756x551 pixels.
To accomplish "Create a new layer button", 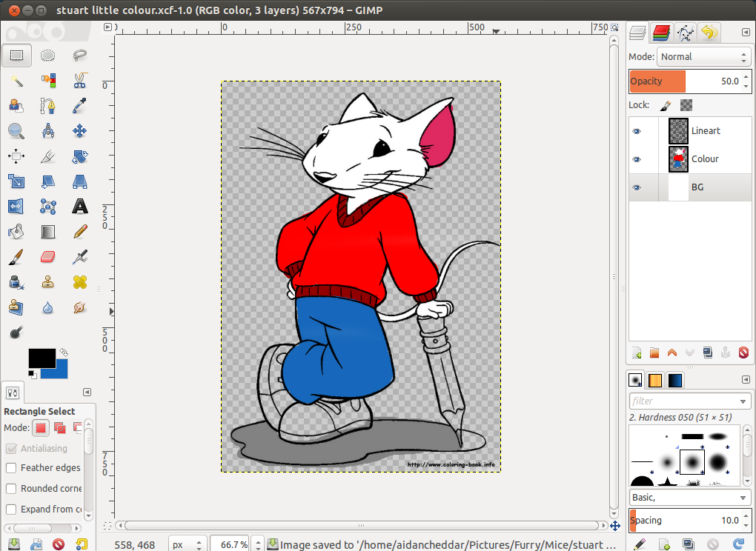I will pos(637,353).
